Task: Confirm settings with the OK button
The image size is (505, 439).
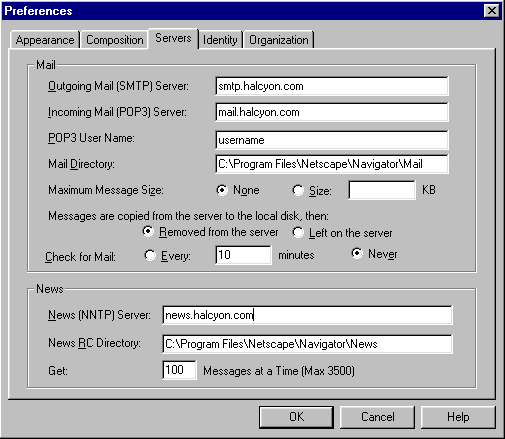Action: (296, 417)
